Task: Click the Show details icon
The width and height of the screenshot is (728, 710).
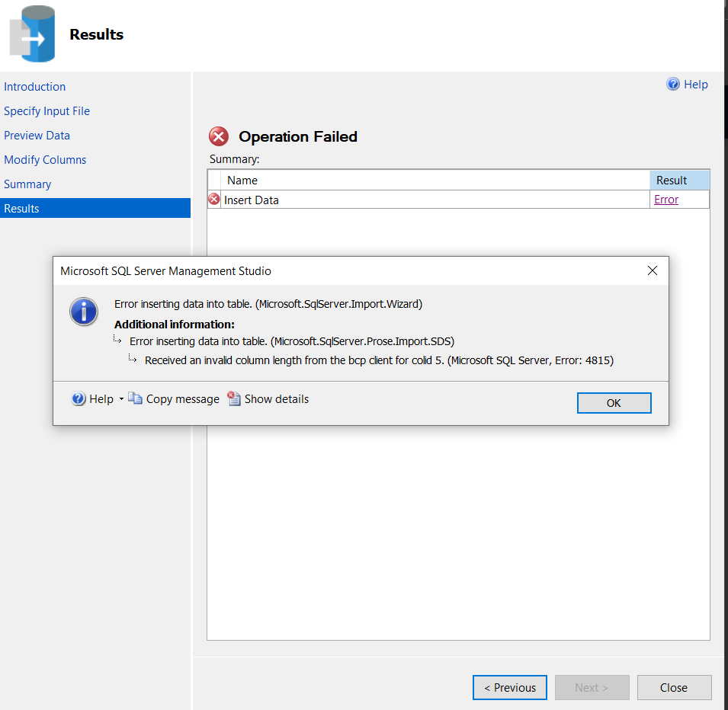Action: coord(233,398)
